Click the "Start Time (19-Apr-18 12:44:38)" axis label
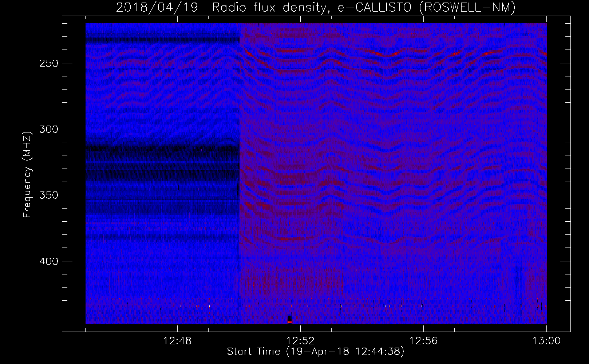This screenshot has width=589, height=364. pyautogui.click(x=316, y=352)
